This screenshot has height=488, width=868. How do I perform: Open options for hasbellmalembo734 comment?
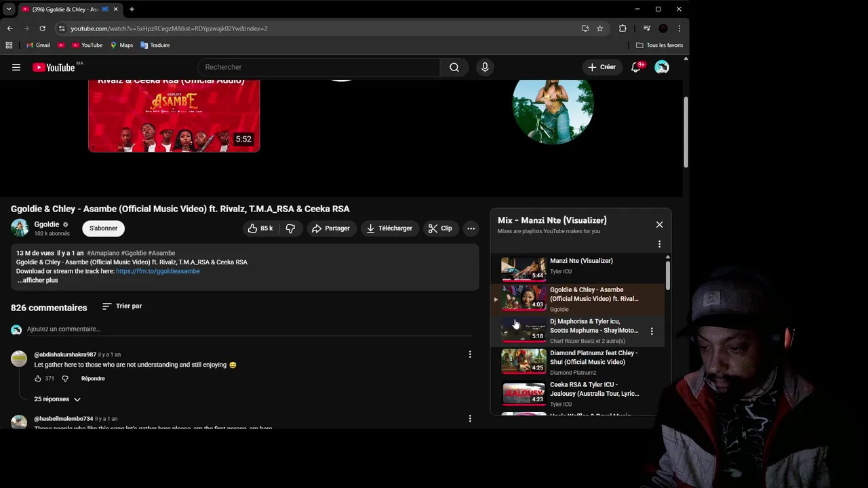coord(470,419)
